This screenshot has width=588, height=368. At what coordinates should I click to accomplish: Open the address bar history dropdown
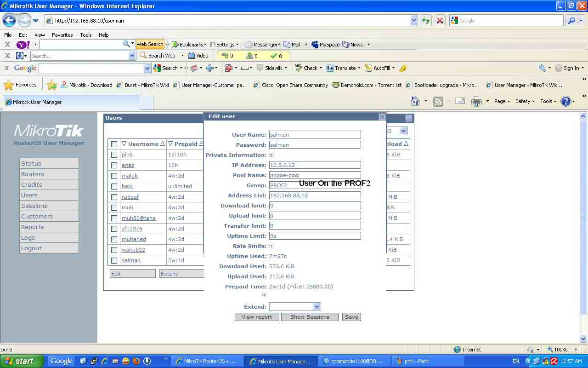414,20
